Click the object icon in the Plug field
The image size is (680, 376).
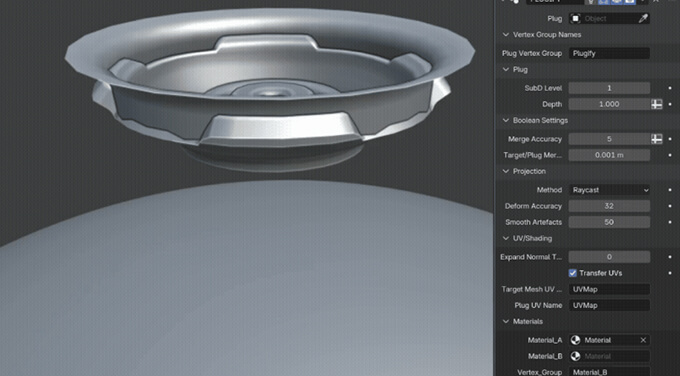(575, 19)
